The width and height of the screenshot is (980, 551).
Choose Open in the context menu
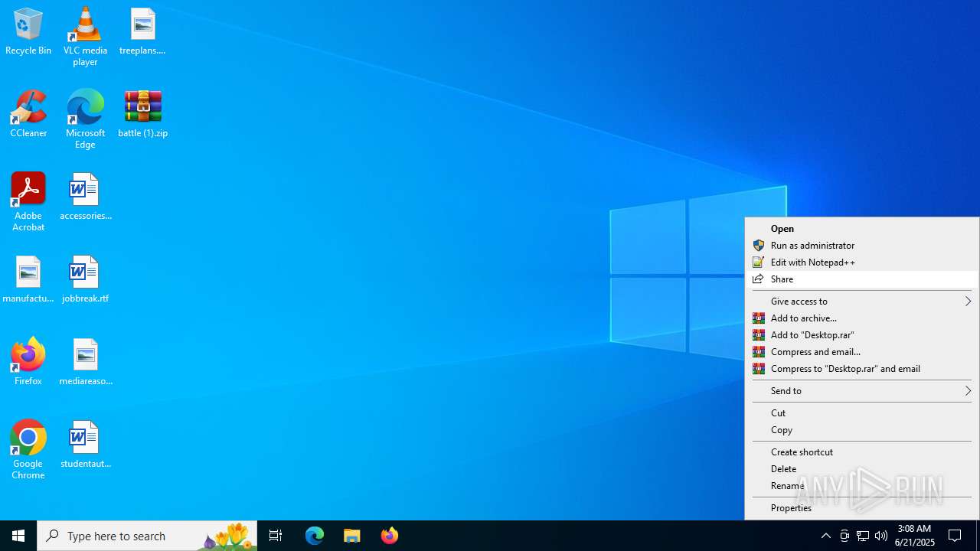coord(862,229)
